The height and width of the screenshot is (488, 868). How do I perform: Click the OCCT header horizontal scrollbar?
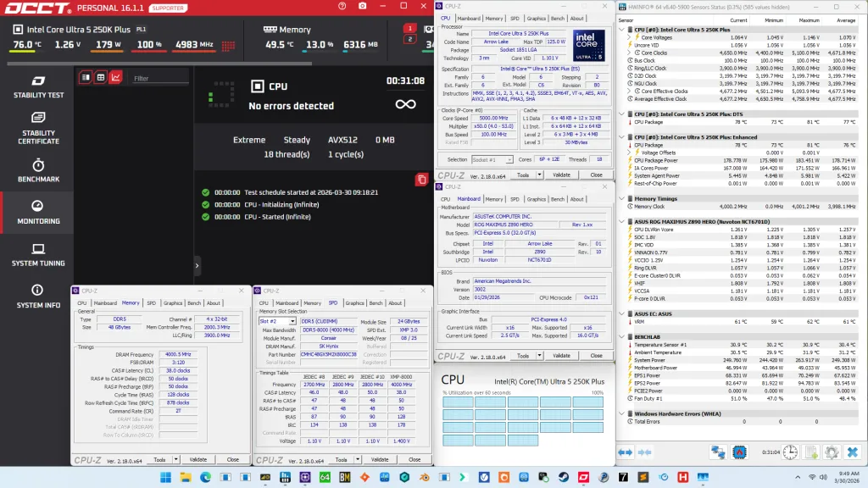point(159,64)
